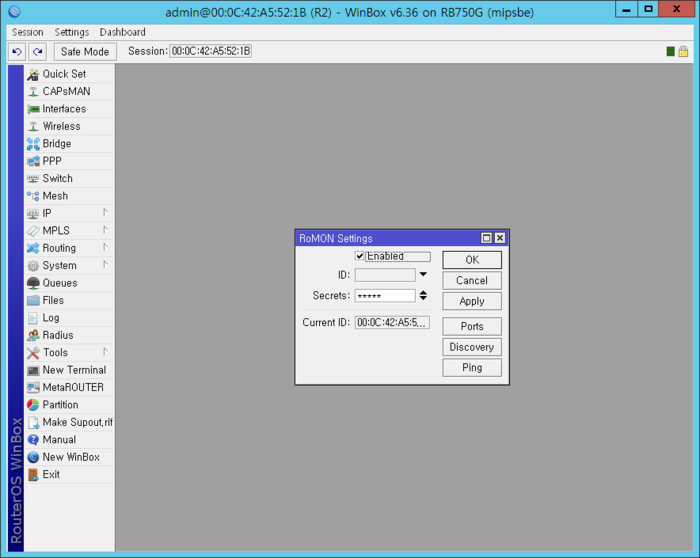Image resolution: width=700 pixels, height=558 pixels.
Task: Expand the ID field dropdown arrow
Action: click(x=423, y=275)
